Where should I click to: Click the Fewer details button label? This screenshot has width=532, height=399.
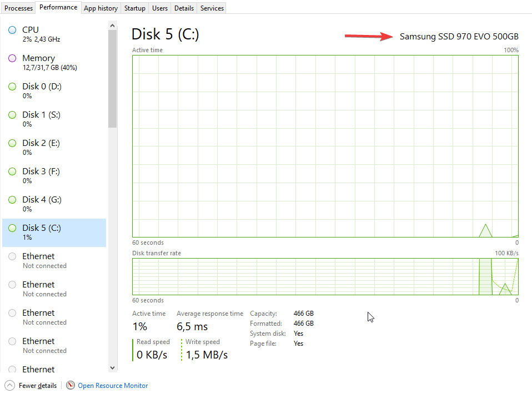click(x=38, y=386)
